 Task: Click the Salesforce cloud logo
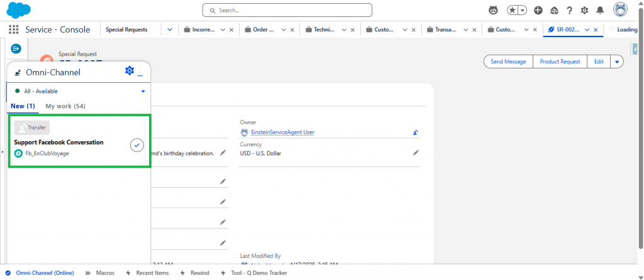pyautogui.click(x=19, y=9)
